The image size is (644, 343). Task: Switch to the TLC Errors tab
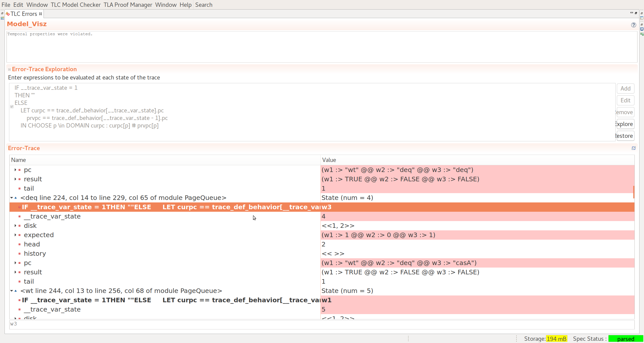click(24, 14)
